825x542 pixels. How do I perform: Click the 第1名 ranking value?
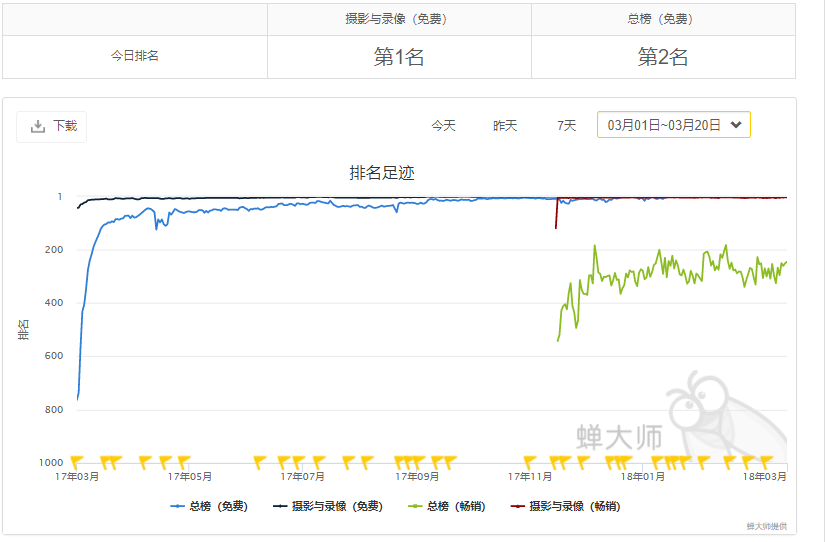coord(399,57)
